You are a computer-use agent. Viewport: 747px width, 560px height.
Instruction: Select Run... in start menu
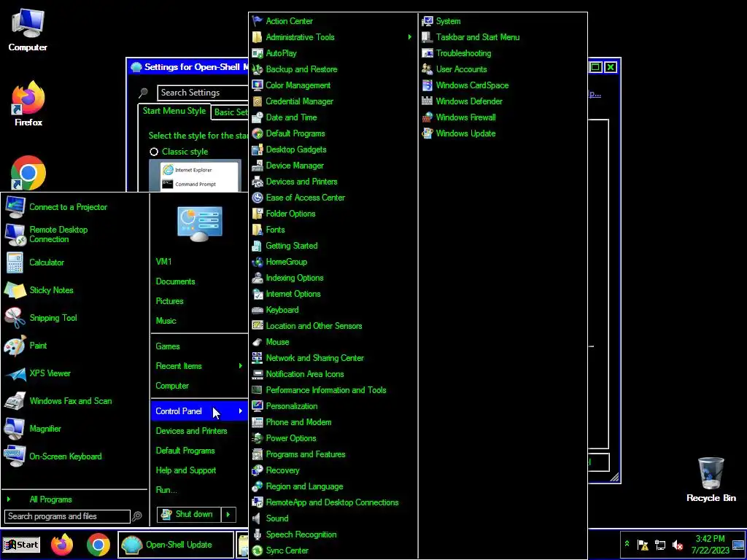(166, 489)
